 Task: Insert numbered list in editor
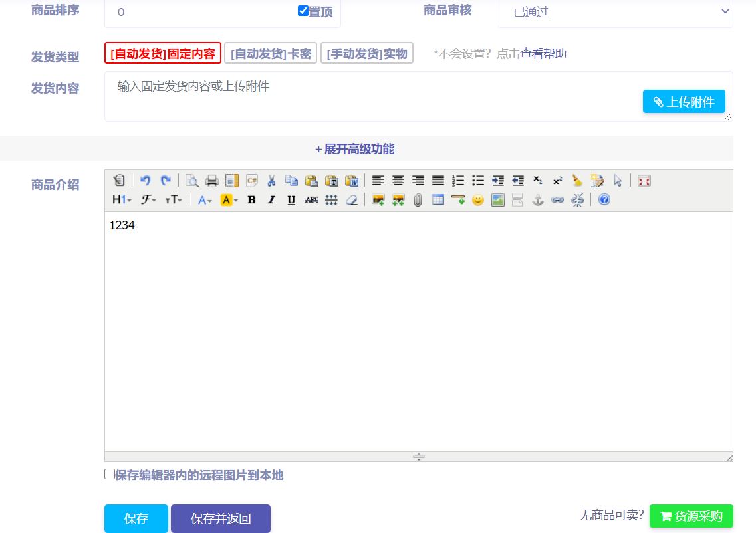[x=458, y=181]
